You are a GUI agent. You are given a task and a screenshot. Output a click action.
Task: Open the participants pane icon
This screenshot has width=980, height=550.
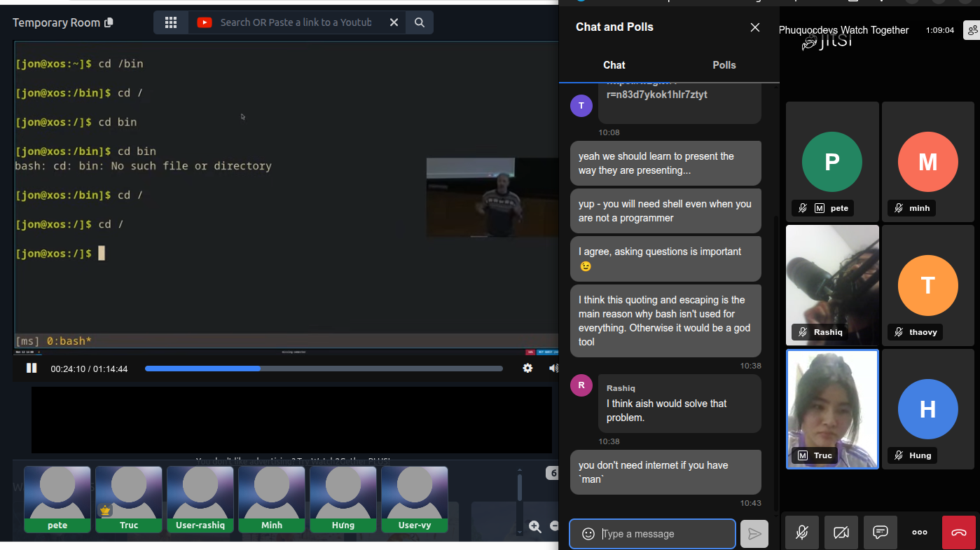(972, 30)
